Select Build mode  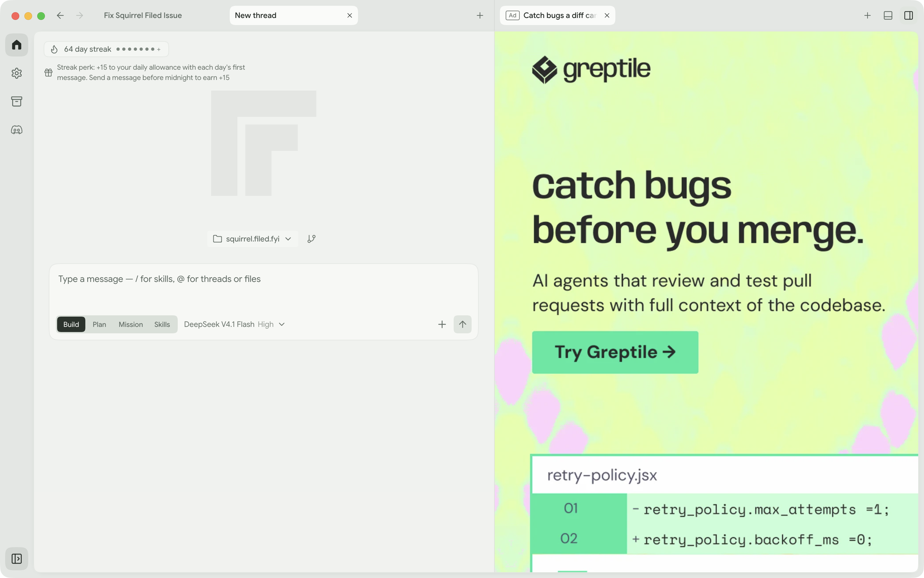coord(71,324)
